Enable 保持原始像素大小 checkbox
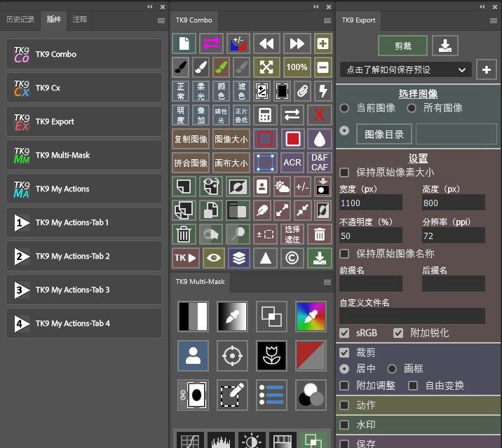Image resolution: width=502 pixels, height=448 pixels. coord(344,173)
